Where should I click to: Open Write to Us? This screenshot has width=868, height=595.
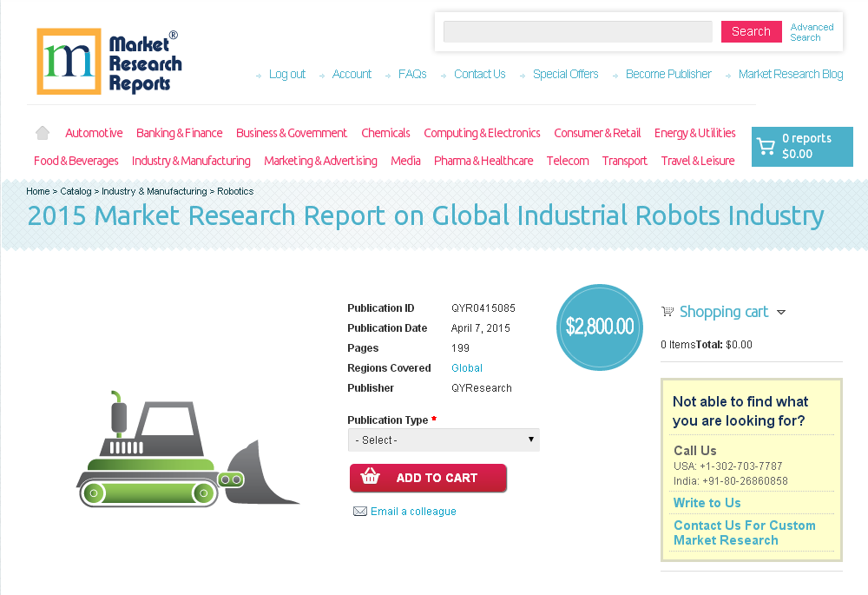(x=707, y=502)
